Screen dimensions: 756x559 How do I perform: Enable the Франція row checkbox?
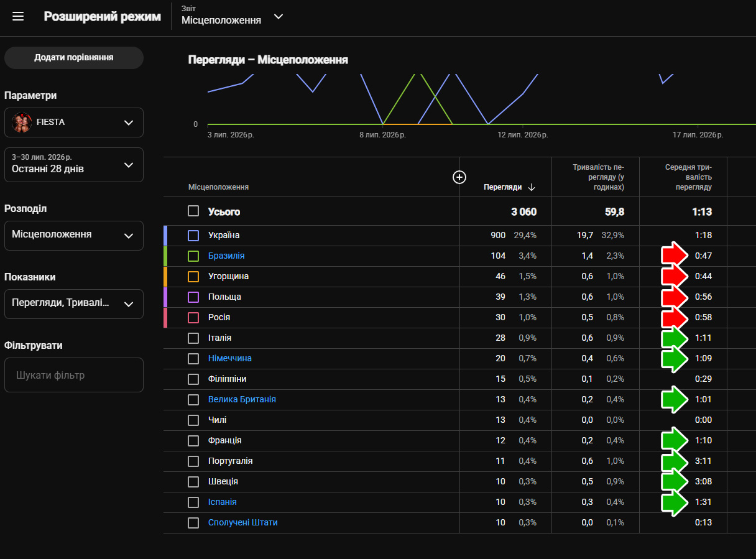click(193, 441)
